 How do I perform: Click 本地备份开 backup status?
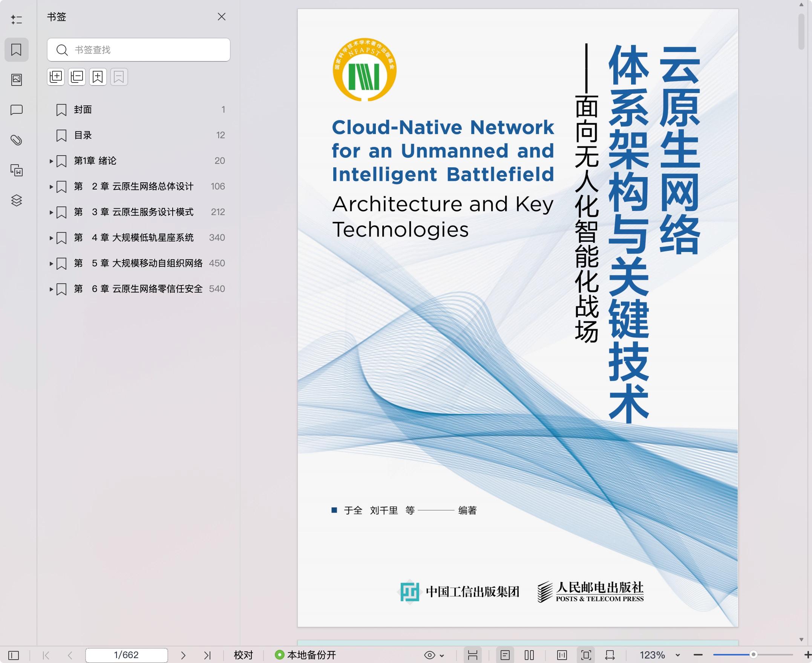[305, 655]
